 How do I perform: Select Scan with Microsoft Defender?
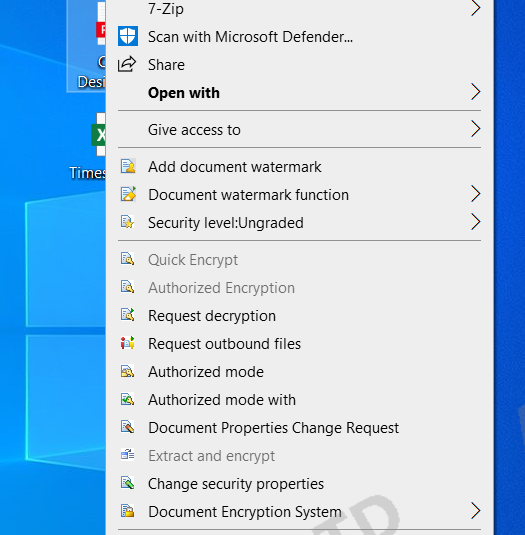click(x=300, y=37)
